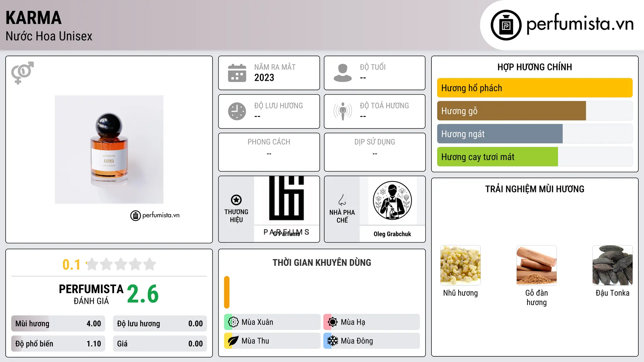This screenshot has width=644, height=362.
Task: Open the G Parfums brand logo image
Action: 286,200
